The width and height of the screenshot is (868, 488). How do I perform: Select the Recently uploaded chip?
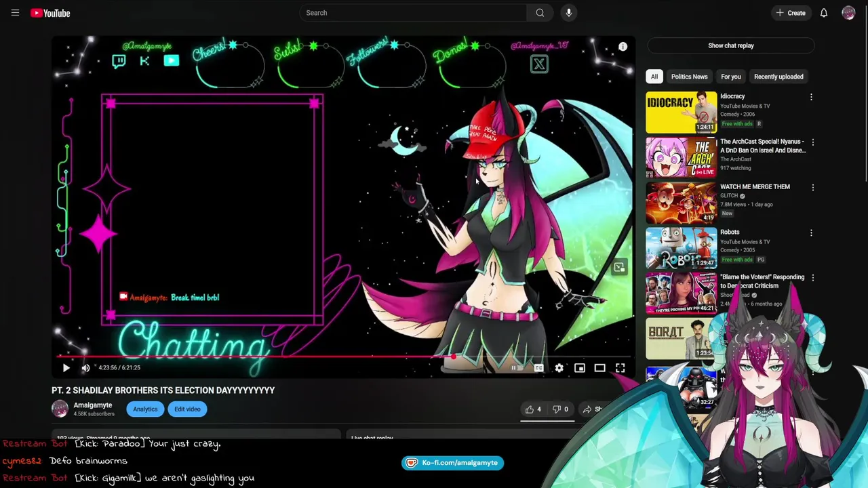pyautogui.click(x=778, y=77)
